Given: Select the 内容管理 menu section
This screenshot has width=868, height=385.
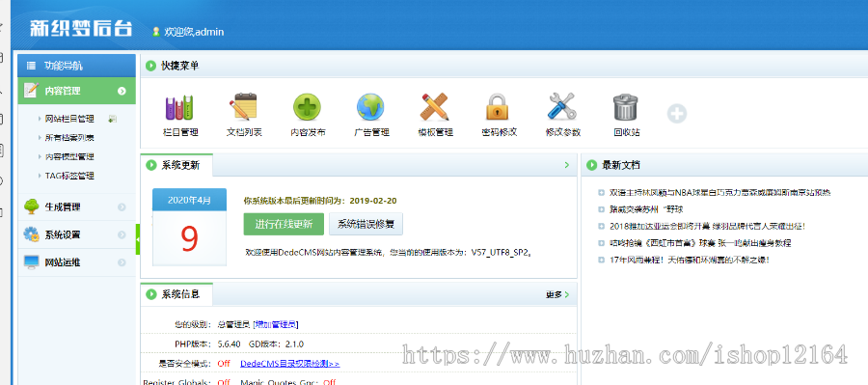Looking at the screenshot, I should click(x=77, y=91).
